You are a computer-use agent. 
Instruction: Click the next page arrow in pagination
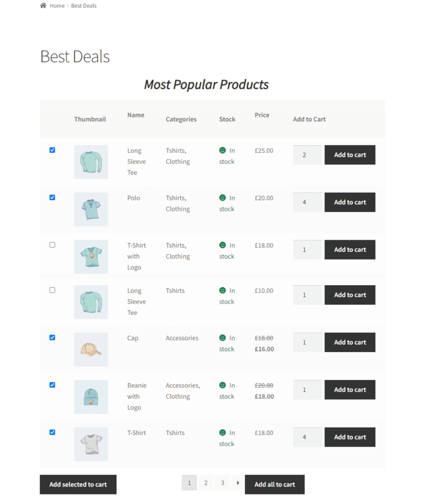click(x=237, y=483)
